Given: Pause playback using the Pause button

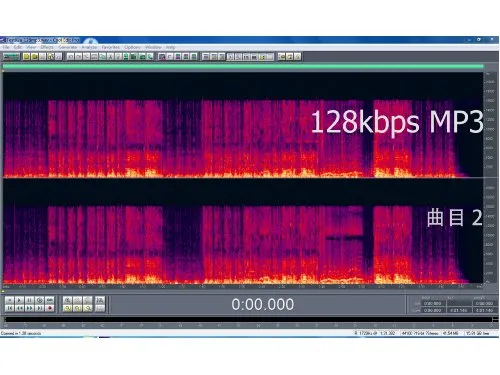Looking at the screenshot, I should pos(29,300).
